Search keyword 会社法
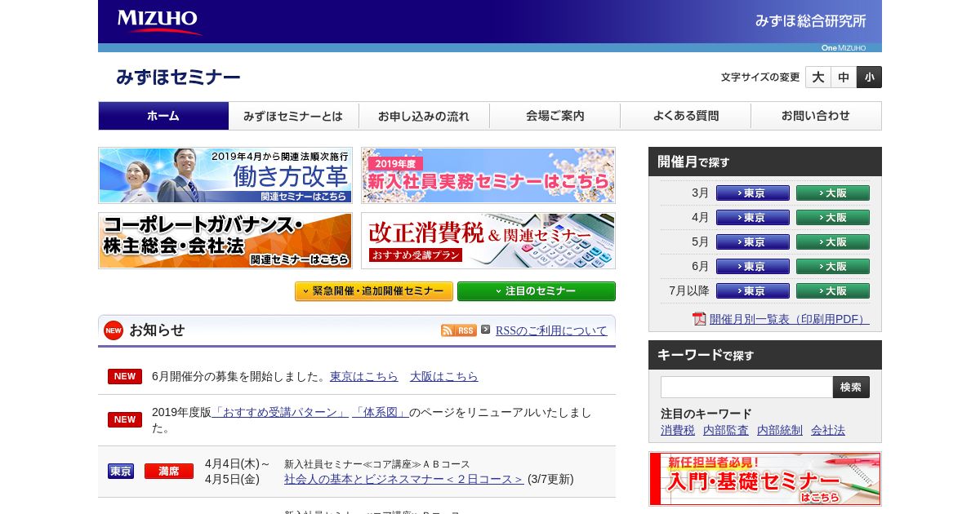The width and height of the screenshot is (980, 514). (828, 430)
